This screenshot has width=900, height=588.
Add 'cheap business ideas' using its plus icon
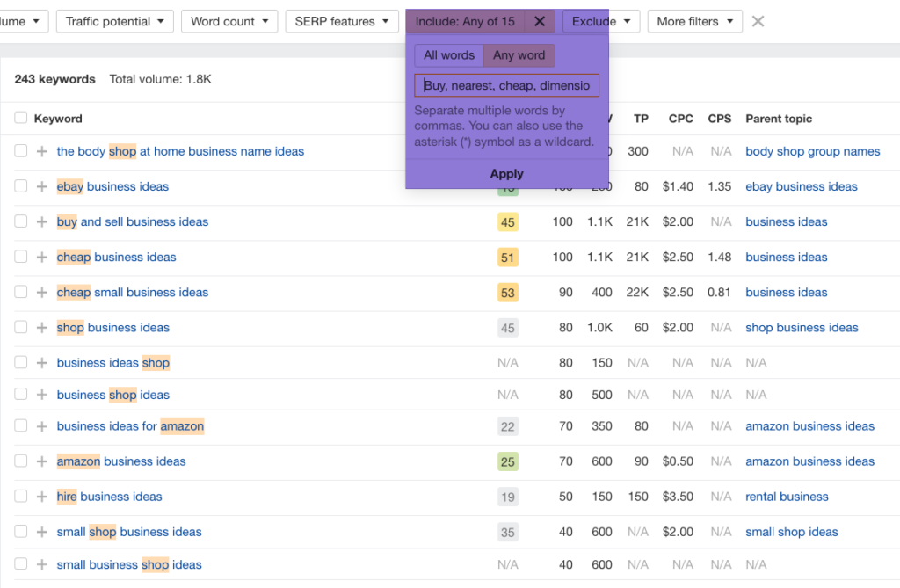[x=41, y=257]
